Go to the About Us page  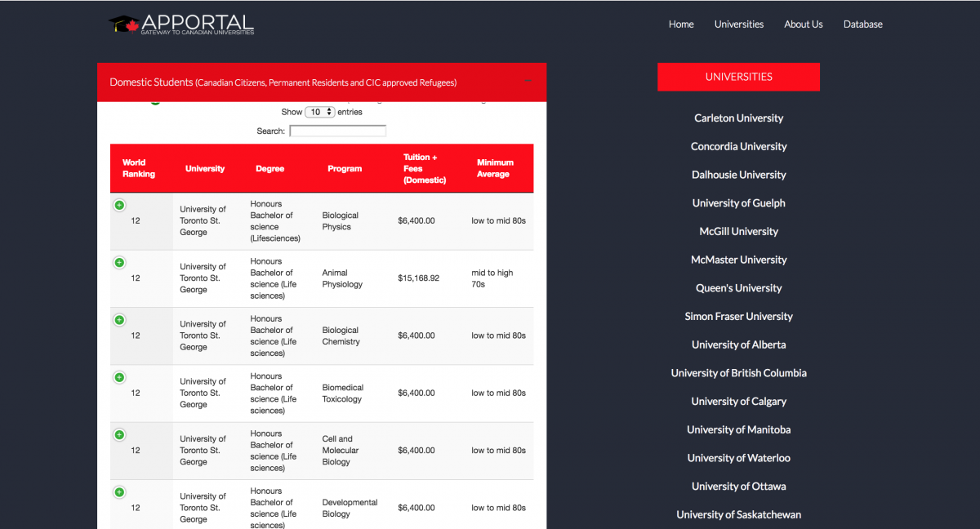point(803,24)
